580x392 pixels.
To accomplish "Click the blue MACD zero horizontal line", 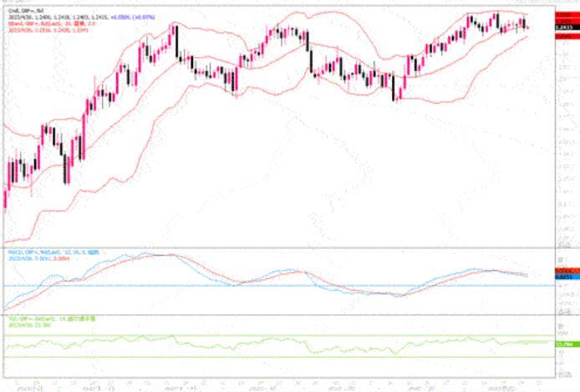I will 251,286.
